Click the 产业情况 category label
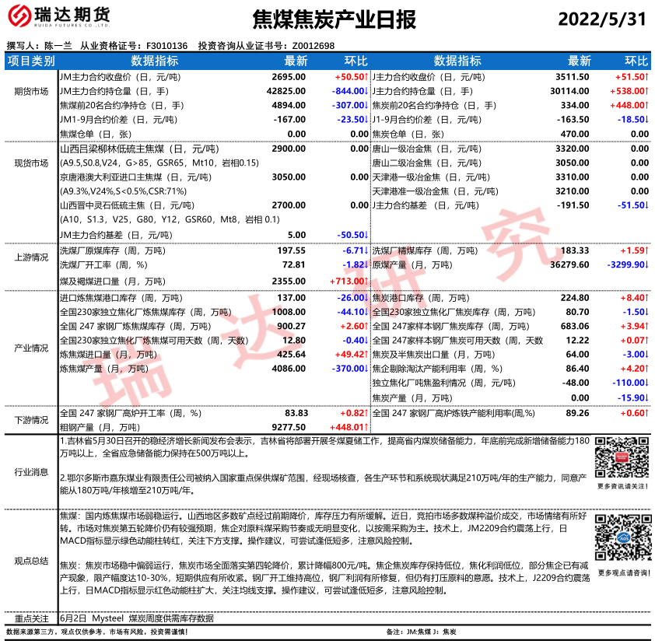The width and height of the screenshot is (655, 644). point(31,348)
